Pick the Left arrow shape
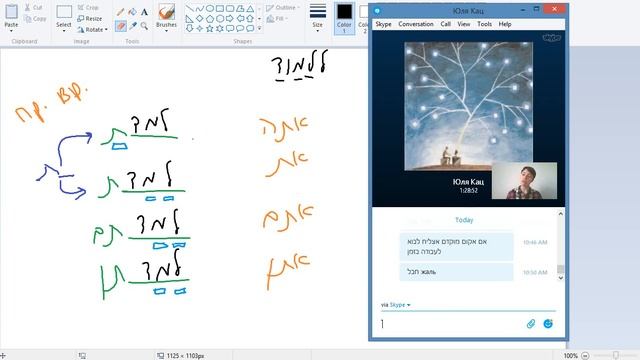640x360 pixels. (240, 18)
